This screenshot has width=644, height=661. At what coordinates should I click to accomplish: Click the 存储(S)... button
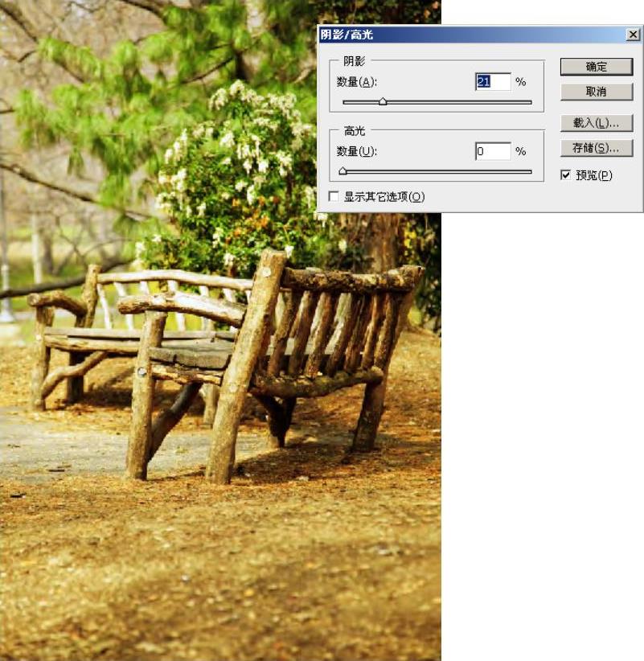(597, 148)
